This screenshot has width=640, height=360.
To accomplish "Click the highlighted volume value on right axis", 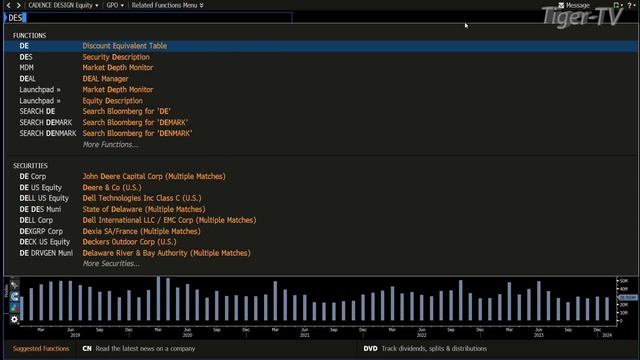I will [628, 298].
